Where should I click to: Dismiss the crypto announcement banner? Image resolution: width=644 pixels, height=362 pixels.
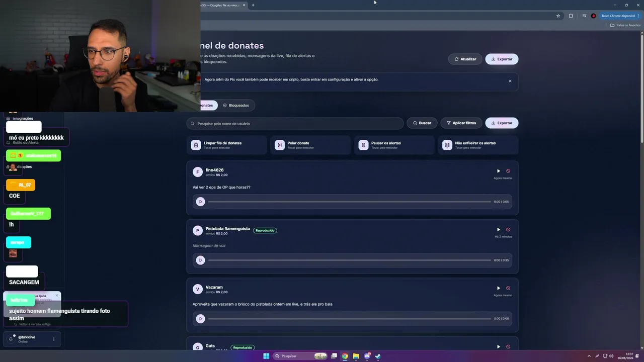tap(510, 81)
